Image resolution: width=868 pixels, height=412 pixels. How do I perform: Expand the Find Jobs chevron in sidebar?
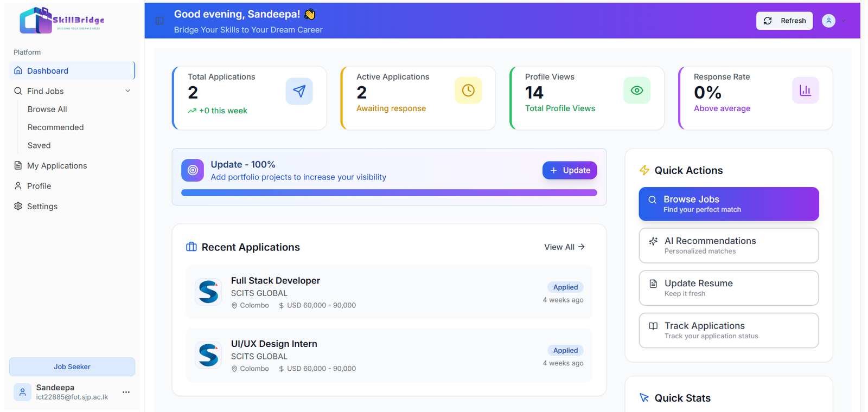click(x=128, y=91)
